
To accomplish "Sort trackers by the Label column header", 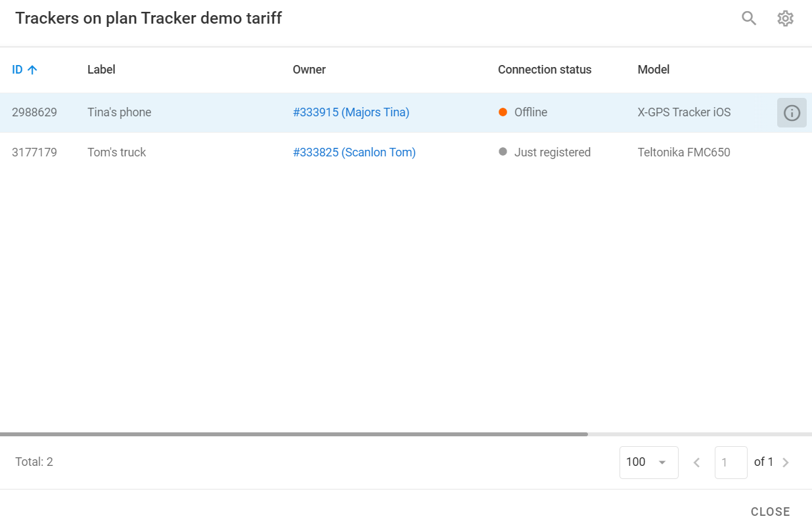I will click(101, 69).
